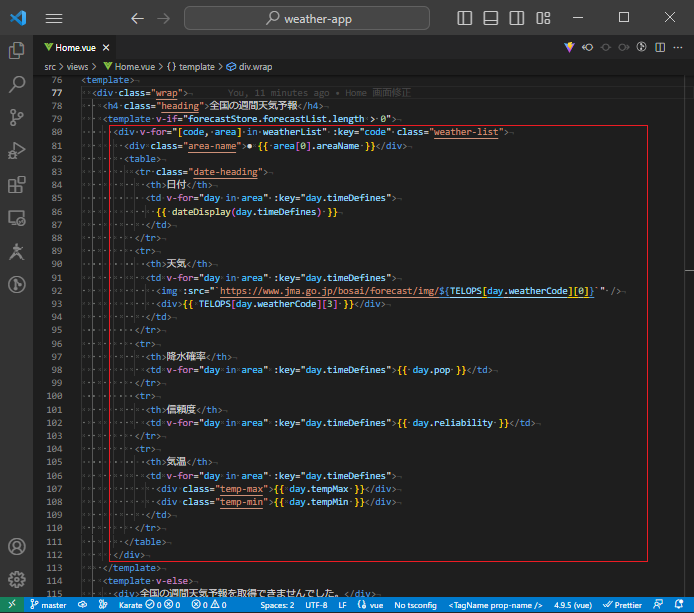The width and height of the screenshot is (694, 613).
Task: Open the editor More Actions menu
Action: click(x=678, y=47)
